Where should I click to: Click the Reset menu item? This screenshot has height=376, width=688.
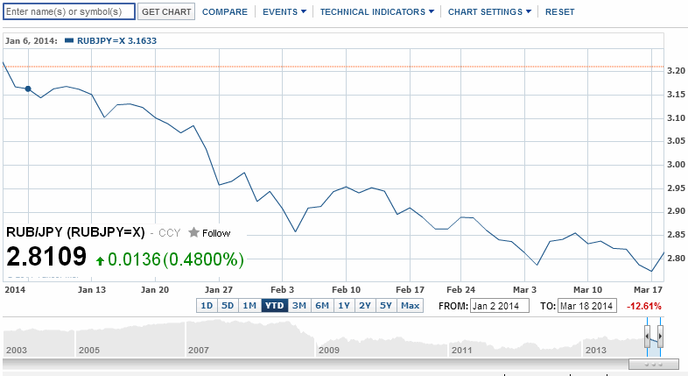pyautogui.click(x=560, y=12)
